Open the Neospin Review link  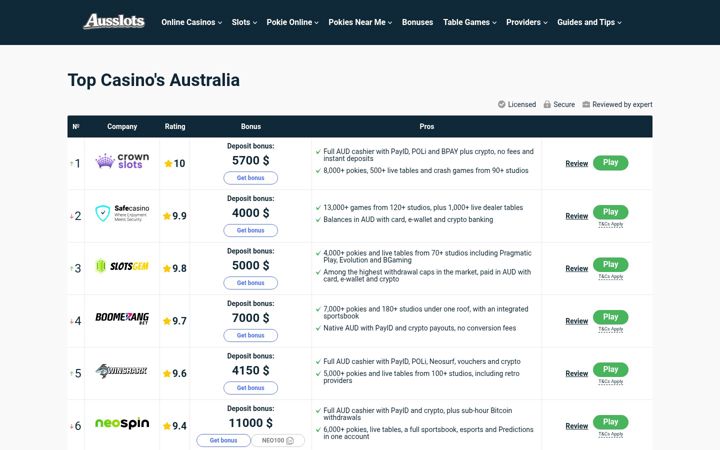577,426
